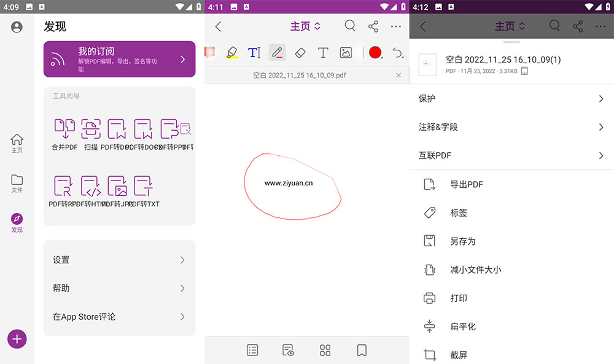Open the 主页 dropdown
Viewport: 614px width, 364px height.
point(305,26)
